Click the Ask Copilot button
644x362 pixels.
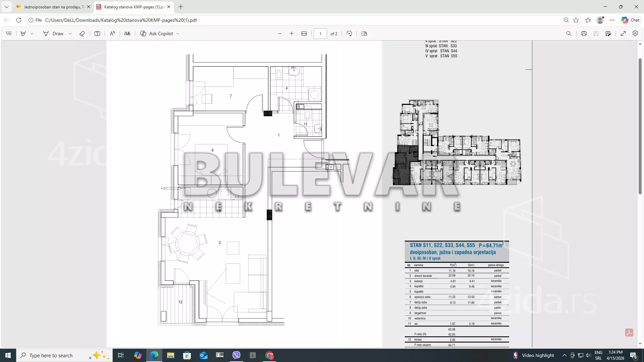[x=157, y=34]
